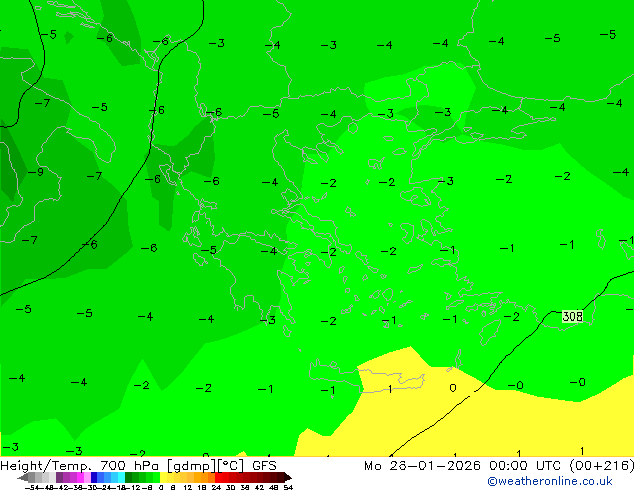Click the 'GFS' model name
Image resolution: width=634 pixels, height=490 pixels.
point(264,466)
